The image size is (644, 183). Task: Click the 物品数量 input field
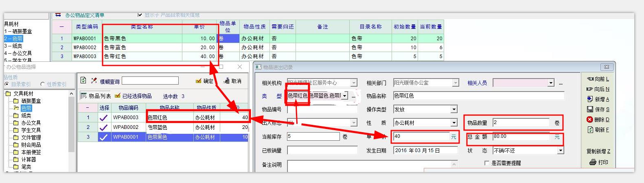[x=521, y=122]
